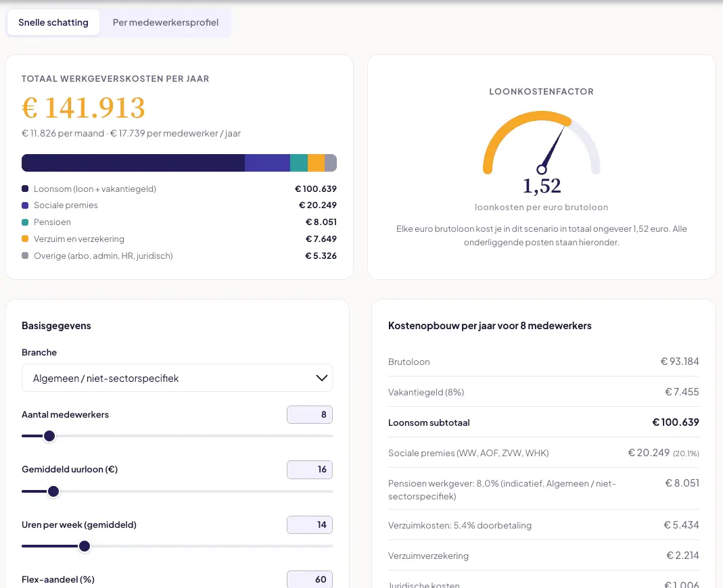Click the Pensioen legend color dot
This screenshot has height=588, width=723.
tap(25, 222)
